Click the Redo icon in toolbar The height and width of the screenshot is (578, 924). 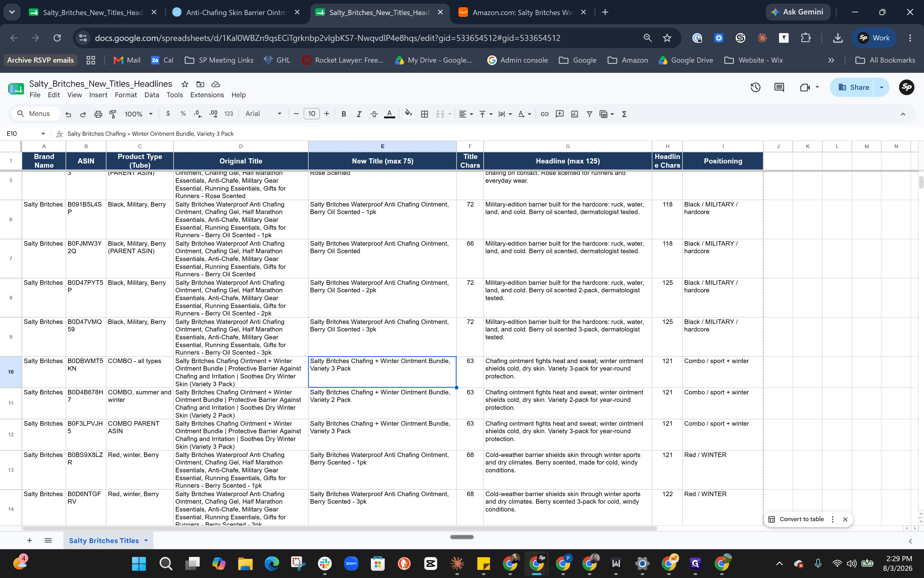[83, 114]
